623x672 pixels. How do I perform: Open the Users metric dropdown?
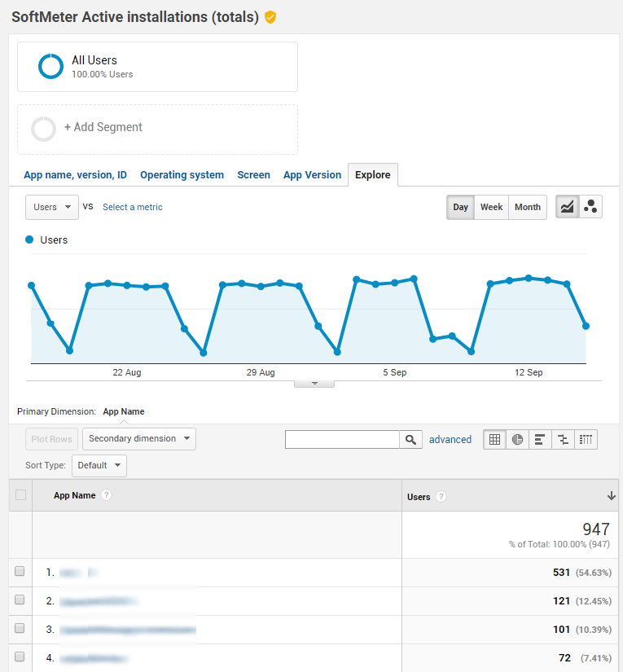pyautogui.click(x=52, y=208)
